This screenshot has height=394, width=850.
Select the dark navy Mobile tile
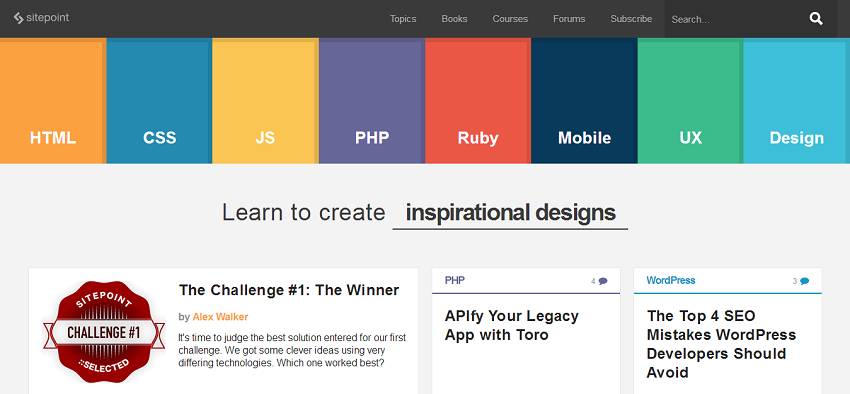click(x=584, y=101)
